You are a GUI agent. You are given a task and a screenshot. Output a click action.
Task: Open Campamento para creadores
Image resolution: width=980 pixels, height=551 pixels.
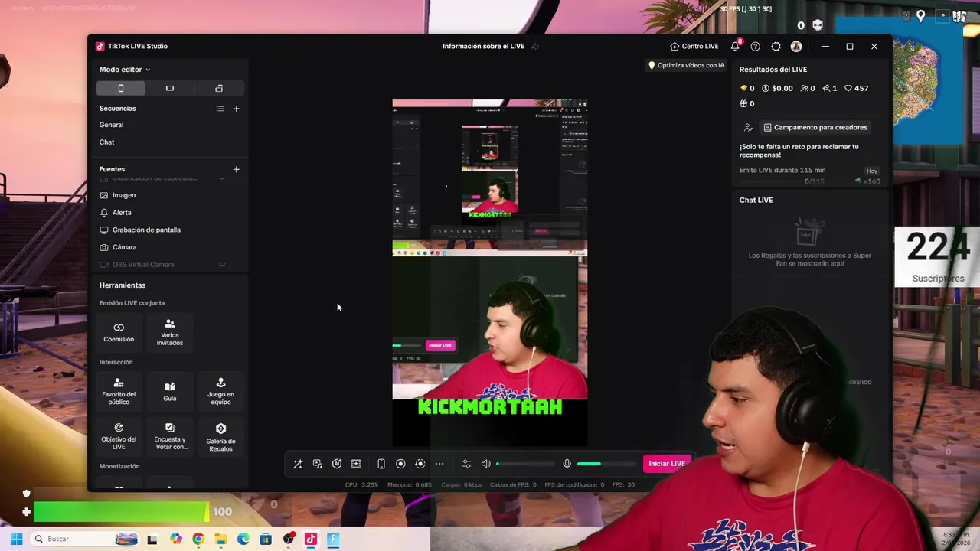point(815,128)
